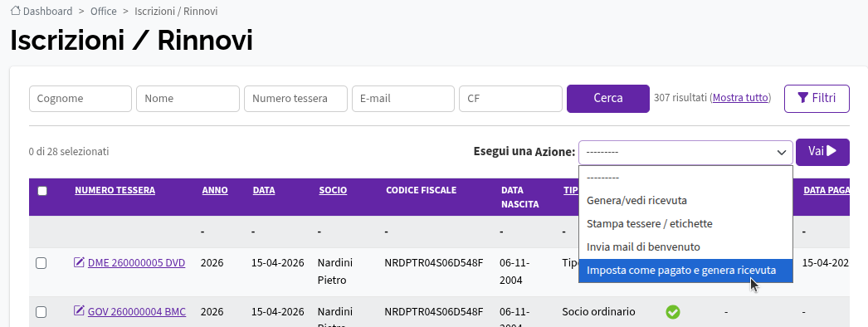Click the Cerca button

tap(607, 99)
